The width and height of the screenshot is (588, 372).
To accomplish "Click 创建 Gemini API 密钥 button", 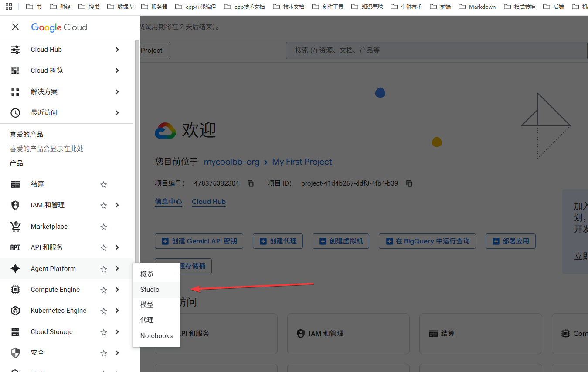I will pos(199,241).
